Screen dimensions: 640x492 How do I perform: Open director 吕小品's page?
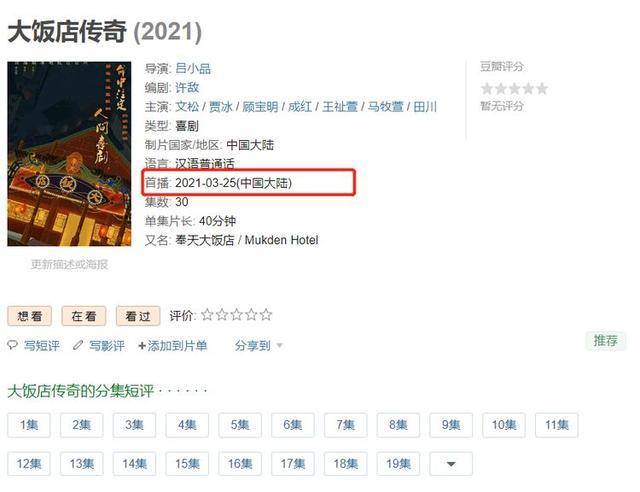(x=193, y=68)
